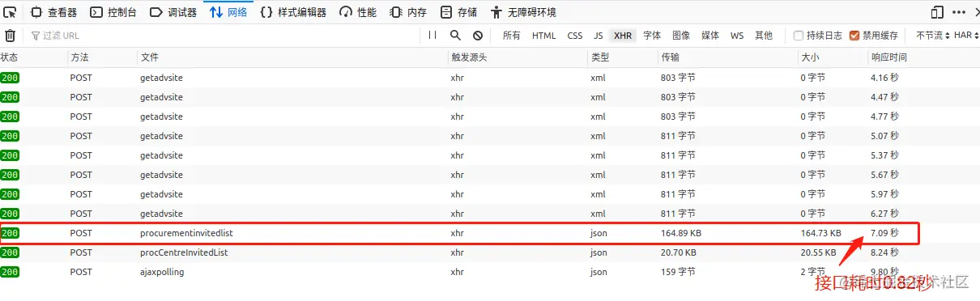Click the 5.67 秒 response time cell

point(884,175)
